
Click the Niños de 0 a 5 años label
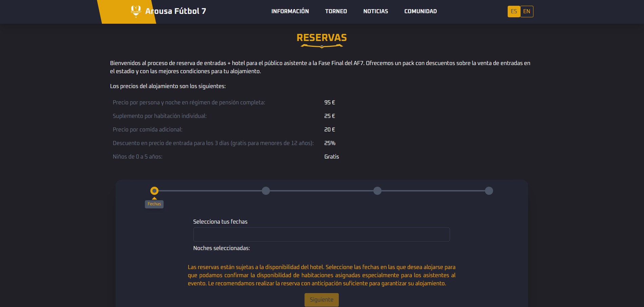[x=138, y=157]
